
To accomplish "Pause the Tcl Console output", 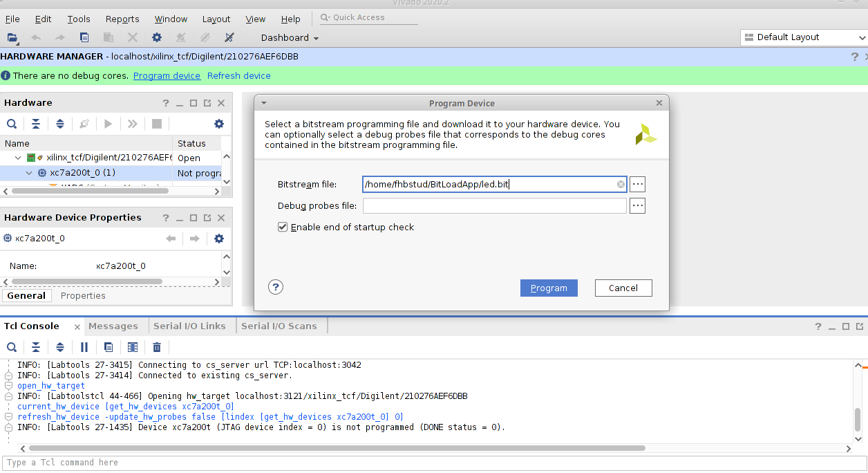I will click(x=84, y=347).
